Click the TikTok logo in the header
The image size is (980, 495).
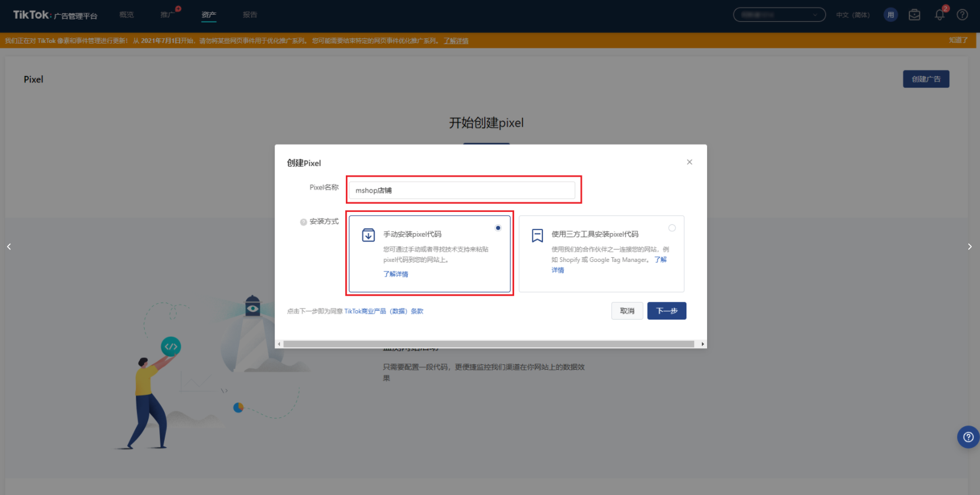point(32,15)
